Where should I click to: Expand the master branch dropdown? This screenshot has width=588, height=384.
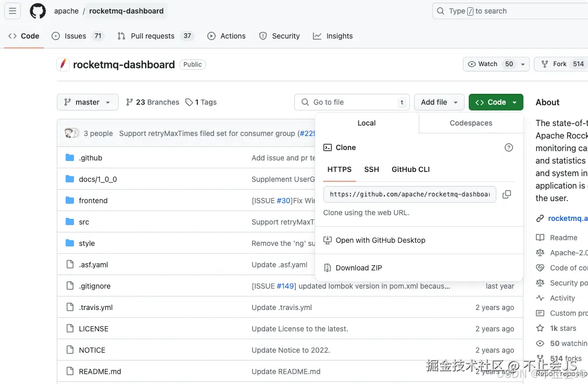coord(87,102)
